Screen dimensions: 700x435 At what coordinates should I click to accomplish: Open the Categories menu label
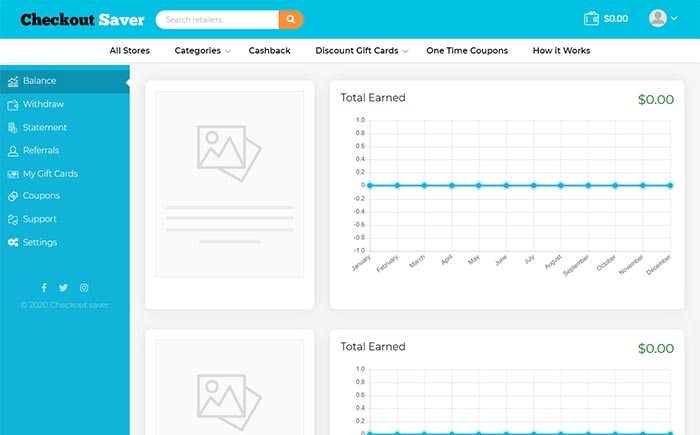pyautogui.click(x=197, y=50)
